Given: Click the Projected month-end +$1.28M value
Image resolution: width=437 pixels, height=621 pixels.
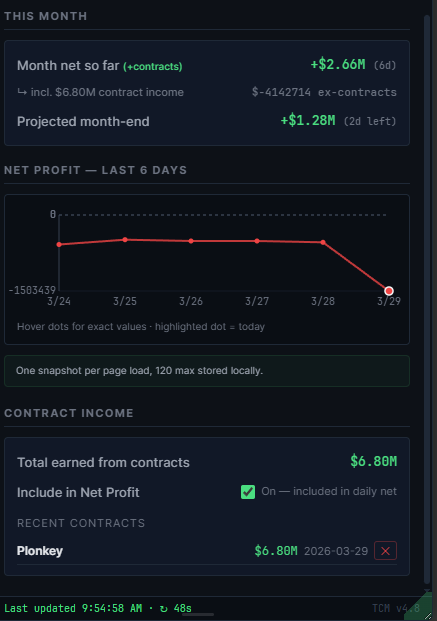Looking at the screenshot, I should tap(308, 120).
